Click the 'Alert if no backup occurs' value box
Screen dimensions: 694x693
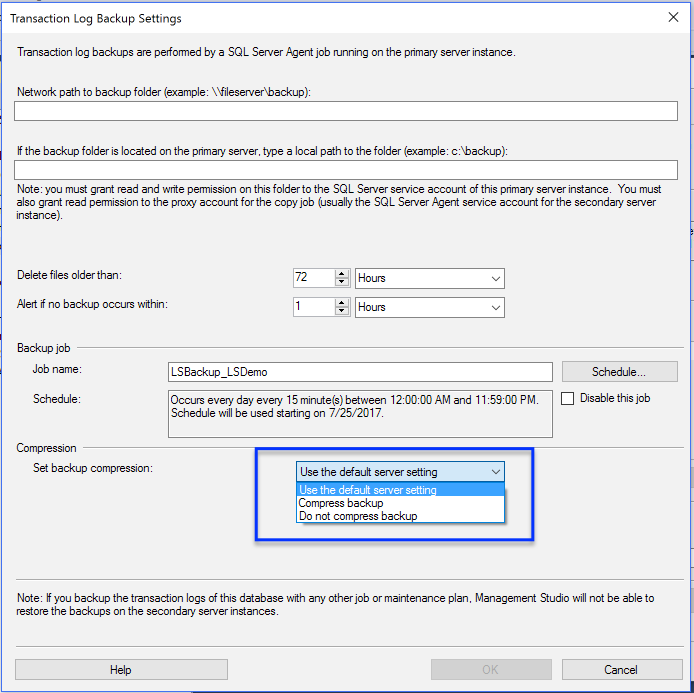pos(312,307)
